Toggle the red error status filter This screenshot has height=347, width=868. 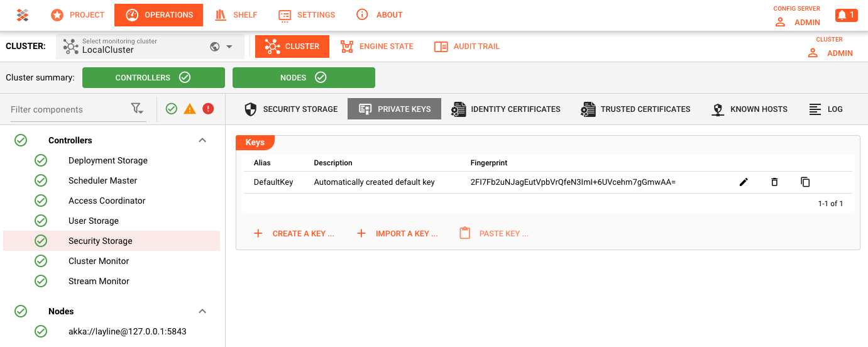pyautogui.click(x=208, y=109)
